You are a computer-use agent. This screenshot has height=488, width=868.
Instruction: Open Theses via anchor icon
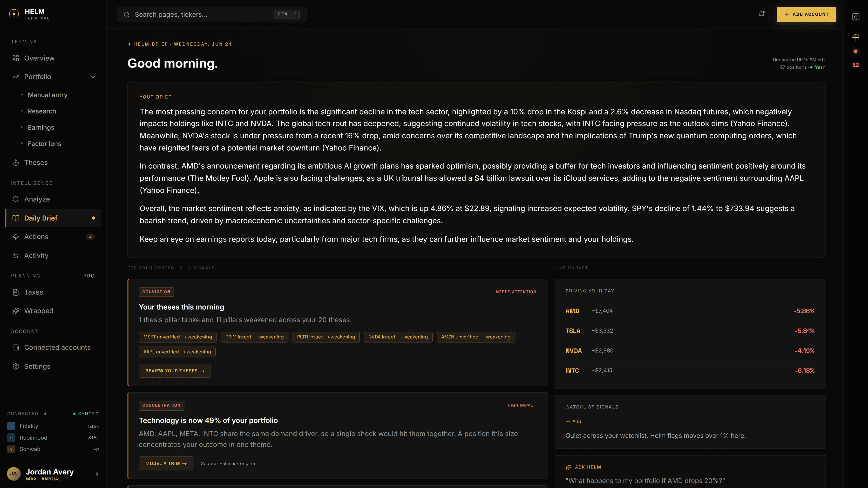(x=16, y=163)
